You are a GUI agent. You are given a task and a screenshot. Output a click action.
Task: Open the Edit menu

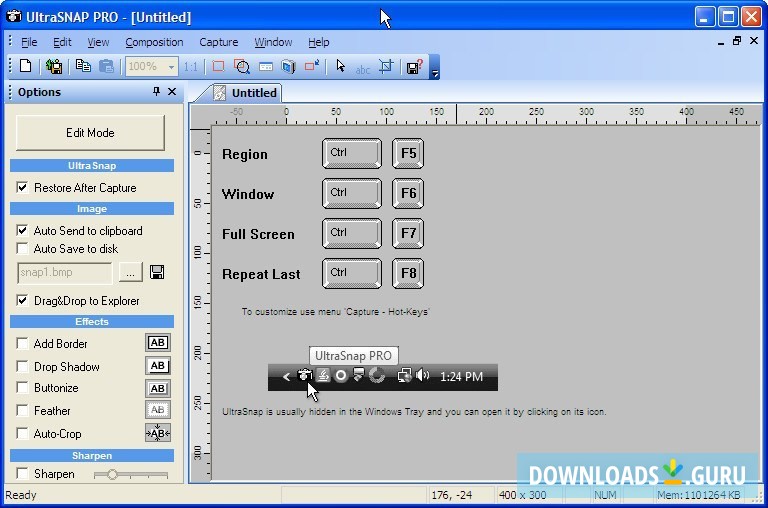point(62,42)
